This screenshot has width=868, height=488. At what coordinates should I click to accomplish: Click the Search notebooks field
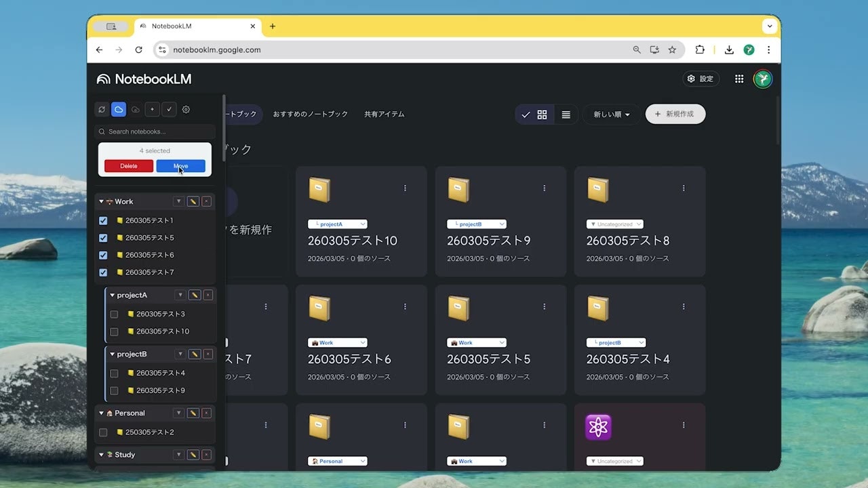point(155,131)
